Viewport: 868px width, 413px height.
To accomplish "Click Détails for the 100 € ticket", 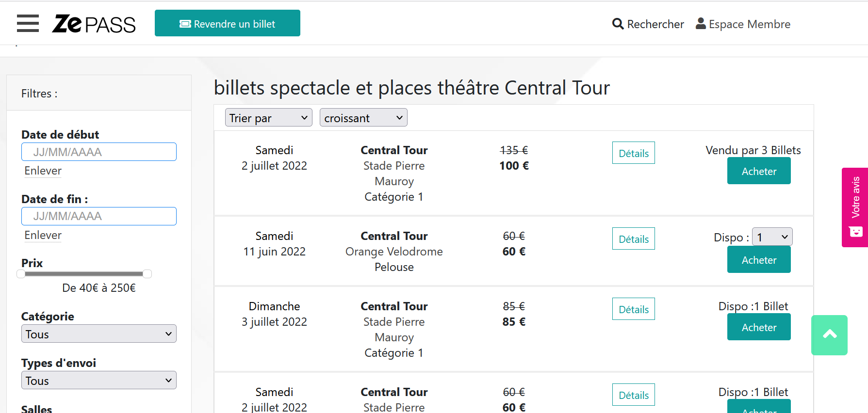I will [x=634, y=153].
